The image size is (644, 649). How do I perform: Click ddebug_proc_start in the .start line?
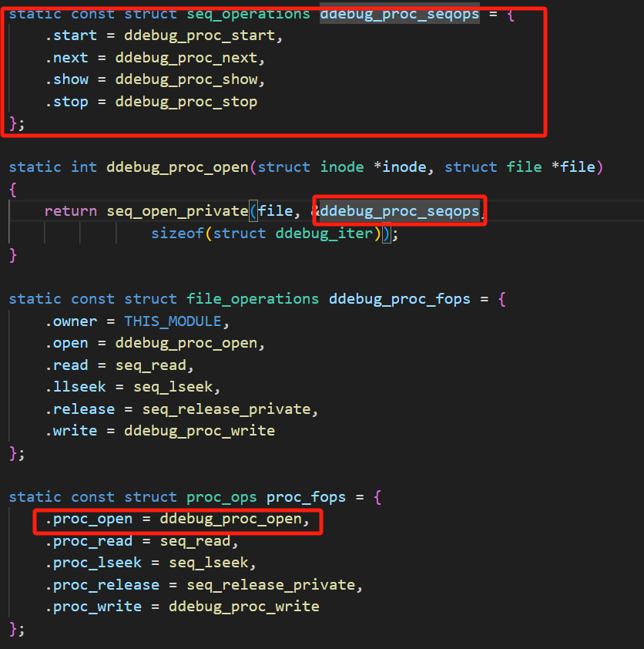(200, 35)
